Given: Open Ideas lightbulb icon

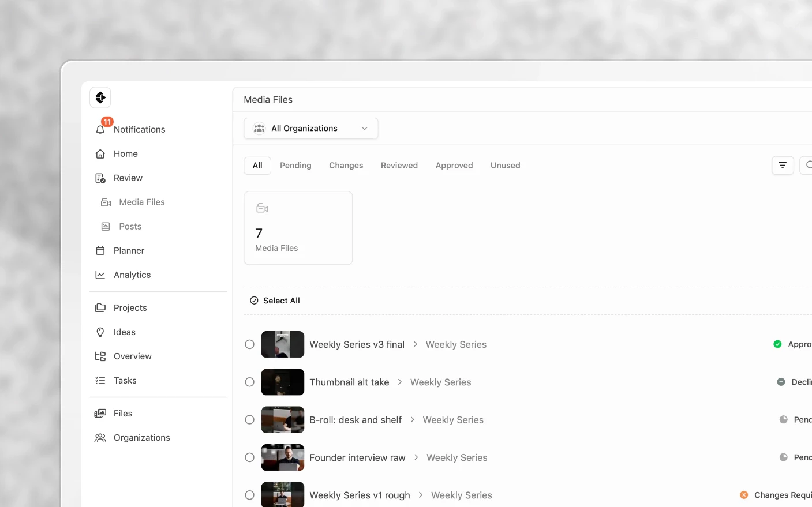Looking at the screenshot, I should click(x=100, y=332).
